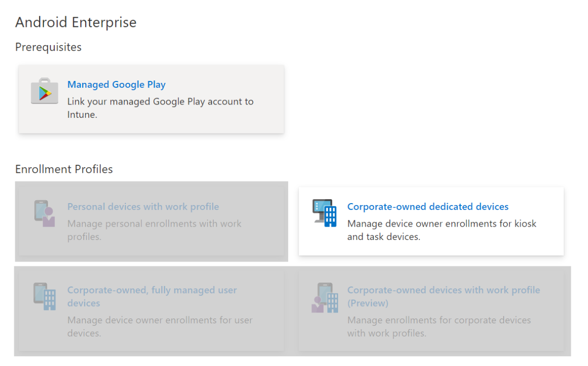Open Corporate-owned, fully managed user devices link

tap(152, 296)
